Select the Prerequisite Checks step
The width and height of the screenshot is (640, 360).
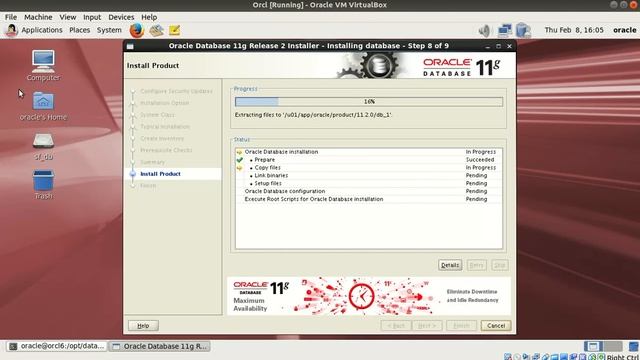pyautogui.click(x=166, y=150)
